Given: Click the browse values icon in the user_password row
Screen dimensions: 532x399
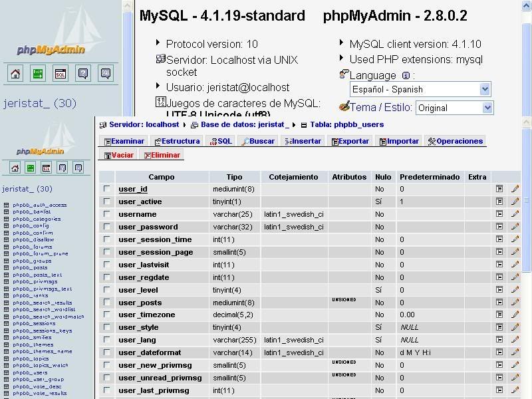Looking at the screenshot, I should tap(499, 226).
